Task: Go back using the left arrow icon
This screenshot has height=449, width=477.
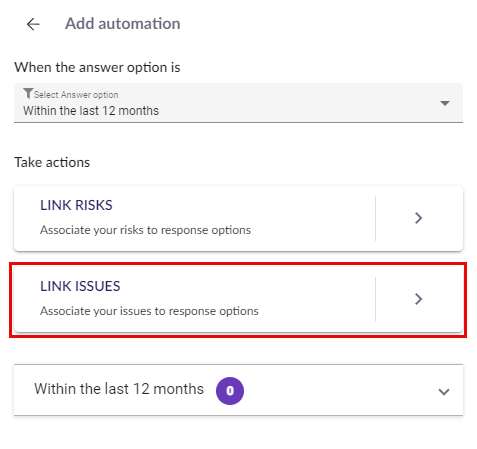Action: coord(33,24)
